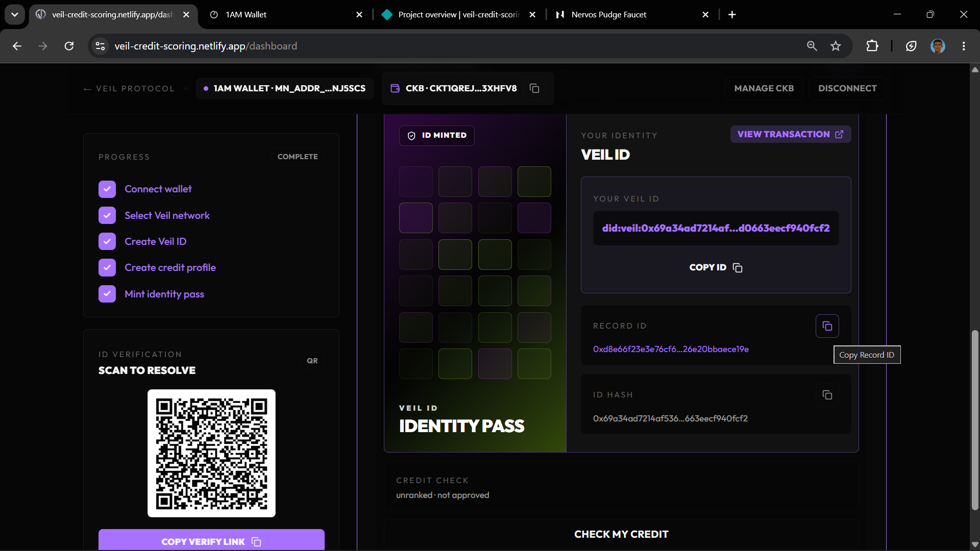Image resolution: width=980 pixels, height=551 pixels.
Task: Click the shield icon on the ID Minted badge
Action: (x=411, y=135)
